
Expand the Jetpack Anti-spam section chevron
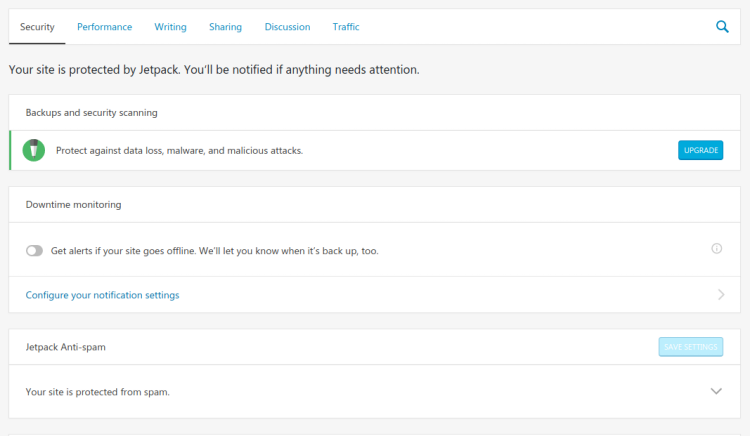pos(716,391)
